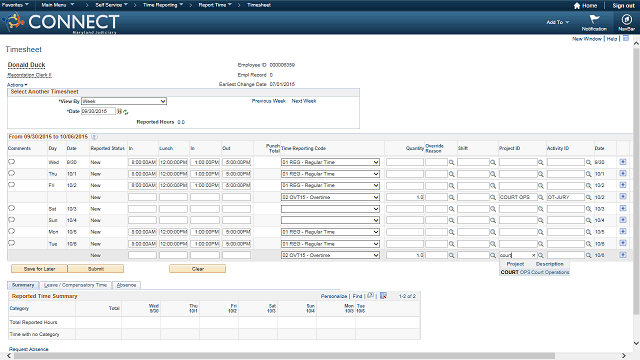This screenshot has height=360, width=640.
Task: Click the Submit button
Action: [96, 269]
